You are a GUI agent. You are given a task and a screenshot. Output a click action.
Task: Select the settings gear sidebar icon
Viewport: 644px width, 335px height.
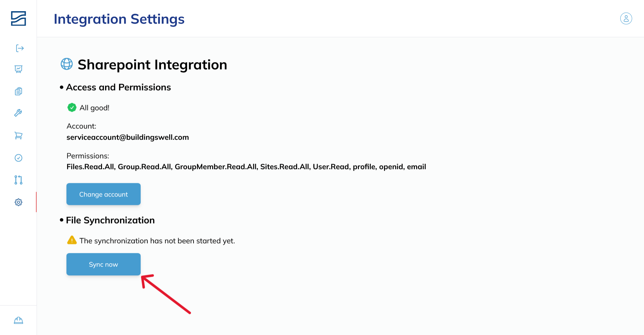pyautogui.click(x=19, y=202)
